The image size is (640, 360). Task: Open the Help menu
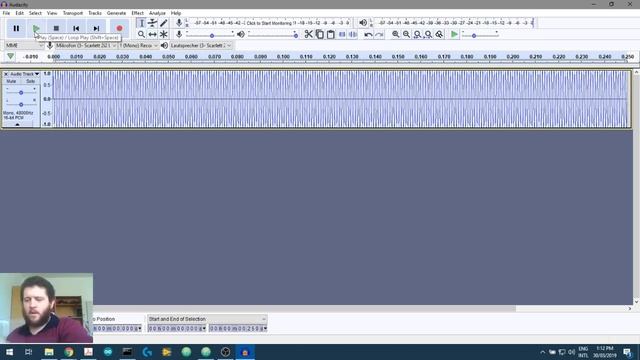[x=176, y=13]
